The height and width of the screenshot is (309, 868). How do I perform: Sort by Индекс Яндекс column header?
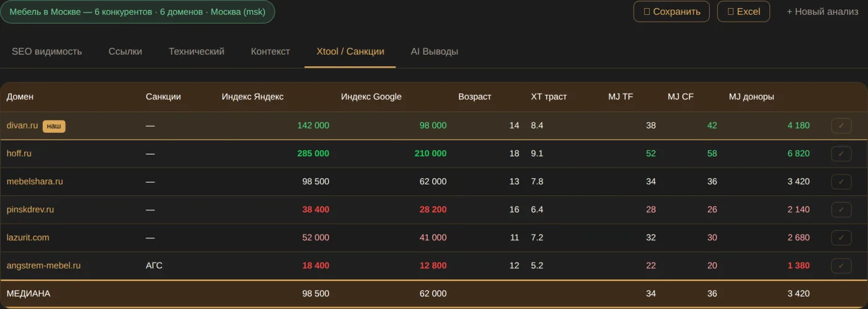252,97
